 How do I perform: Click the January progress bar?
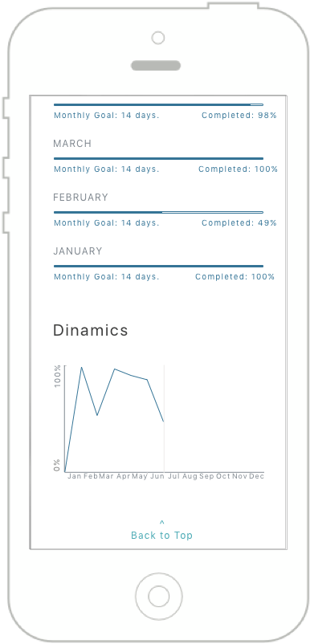point(158,266)
